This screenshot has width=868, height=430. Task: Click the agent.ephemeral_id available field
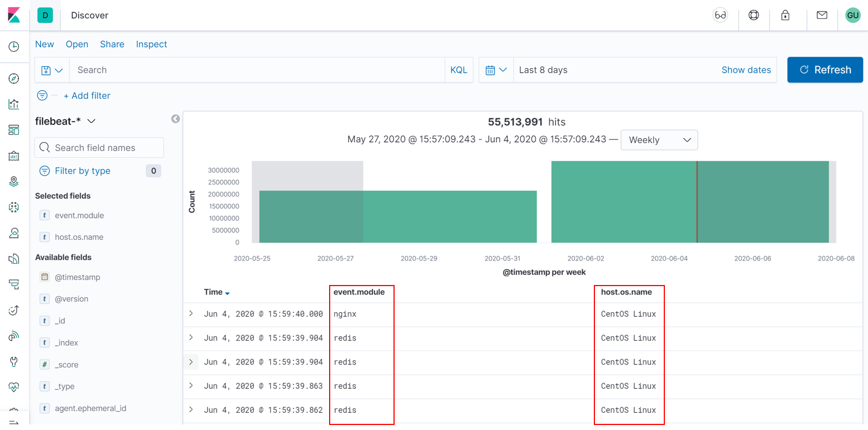(x=90, y=408)
